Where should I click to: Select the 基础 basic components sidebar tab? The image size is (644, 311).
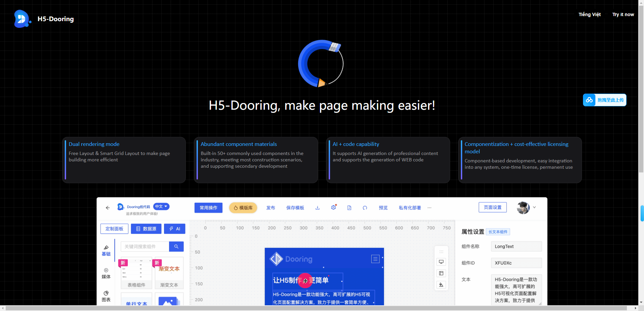[x=106, y=251]
